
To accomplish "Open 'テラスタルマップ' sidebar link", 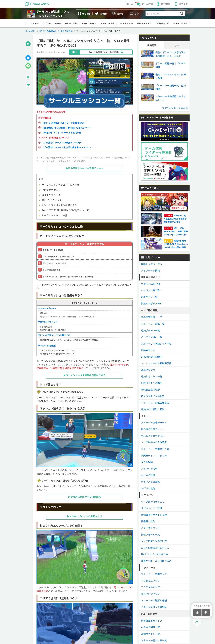I will [x=150, y=587].
